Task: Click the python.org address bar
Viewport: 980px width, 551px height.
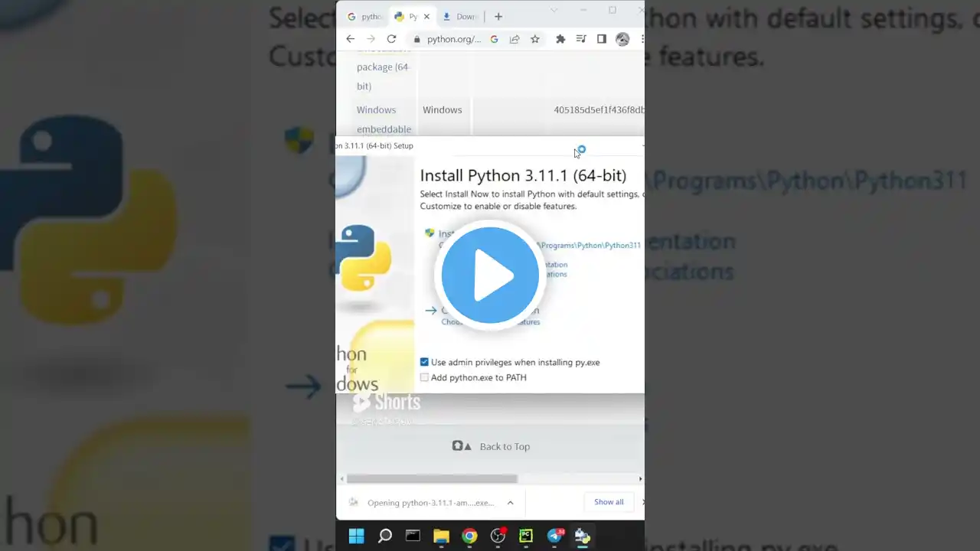Action: (454, 39)
